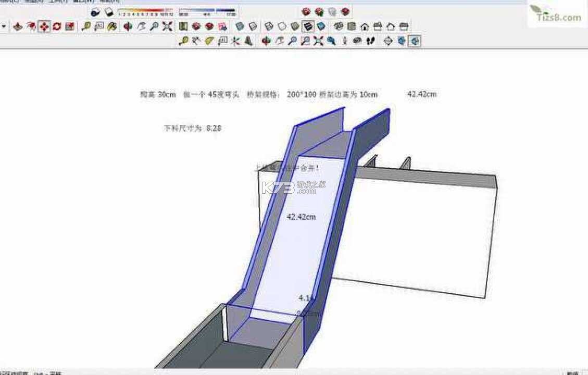Select the Walk footprints tool

tap(370, 41)
